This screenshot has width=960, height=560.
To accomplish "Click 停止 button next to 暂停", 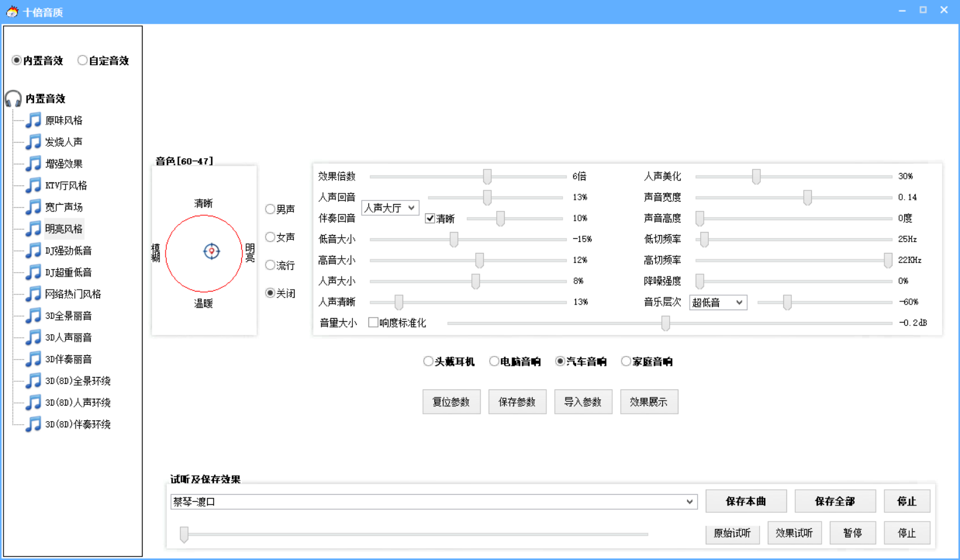I will (907, 533).
